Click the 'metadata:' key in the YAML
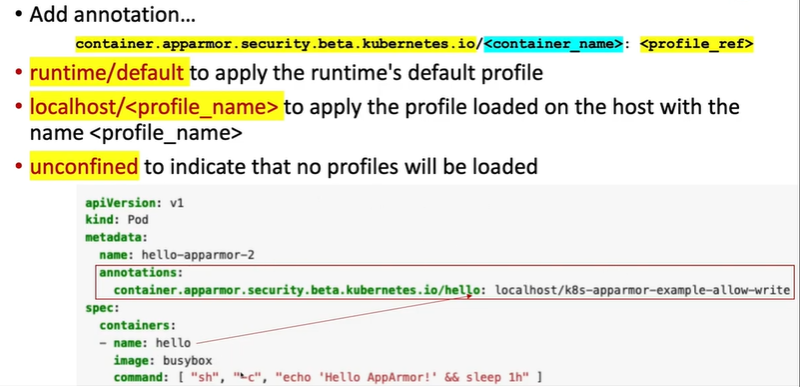Screen dimensions: 800x387 tap(116, 238)
